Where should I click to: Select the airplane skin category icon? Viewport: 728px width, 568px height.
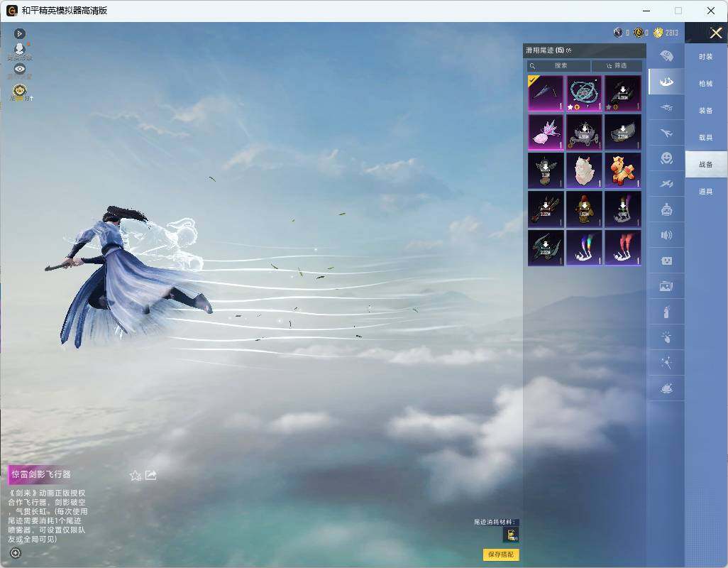[x=666, y=133]
